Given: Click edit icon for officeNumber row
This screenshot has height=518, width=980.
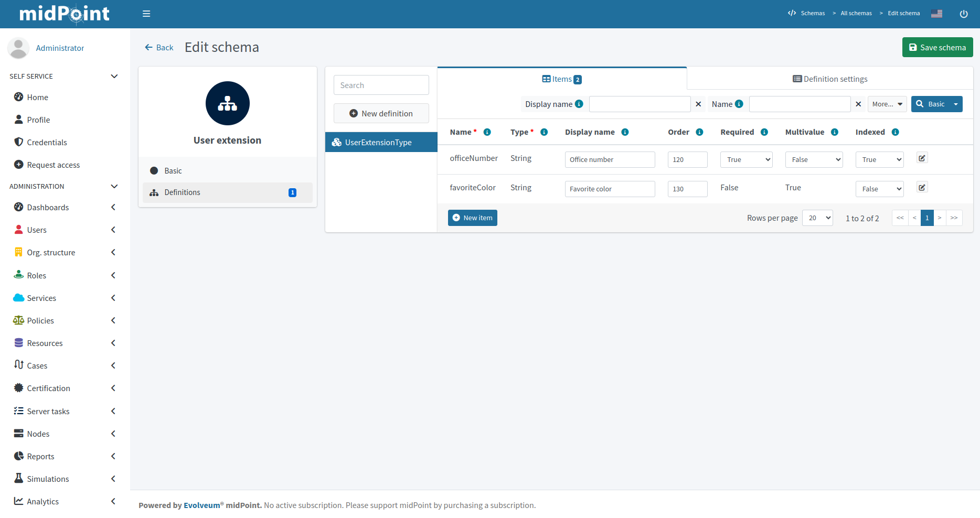Looking at the screenshot, I should (922, 158).
